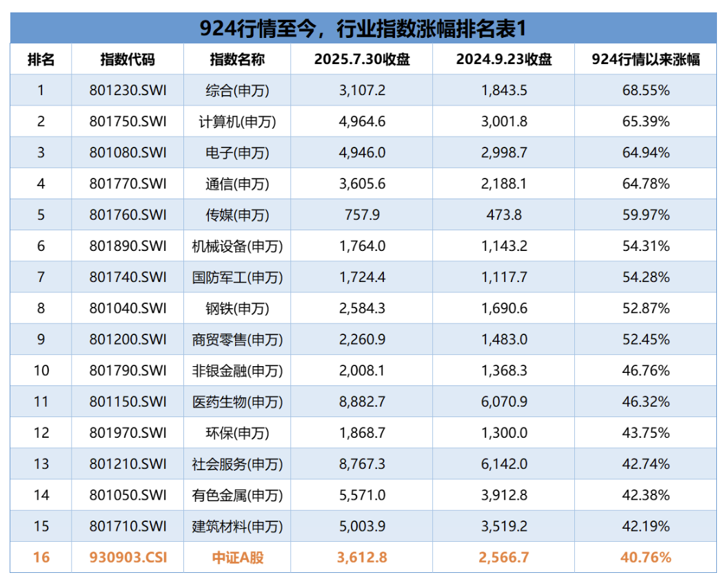This screenshot has width=728, height=586.
Task: Click the table title '924行情至今，行业指数涨幅排名表1'
Action: [x=363, y=28]
